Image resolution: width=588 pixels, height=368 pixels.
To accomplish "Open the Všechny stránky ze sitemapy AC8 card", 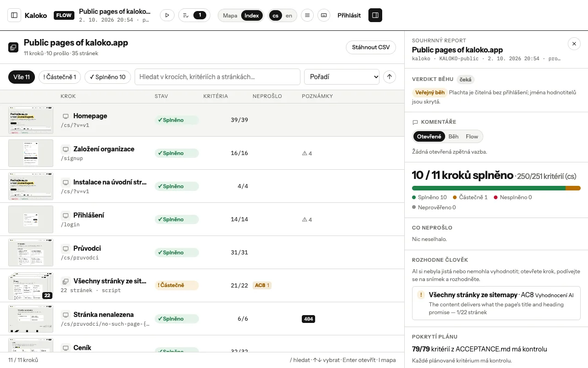I will click(x=496, y=303).
